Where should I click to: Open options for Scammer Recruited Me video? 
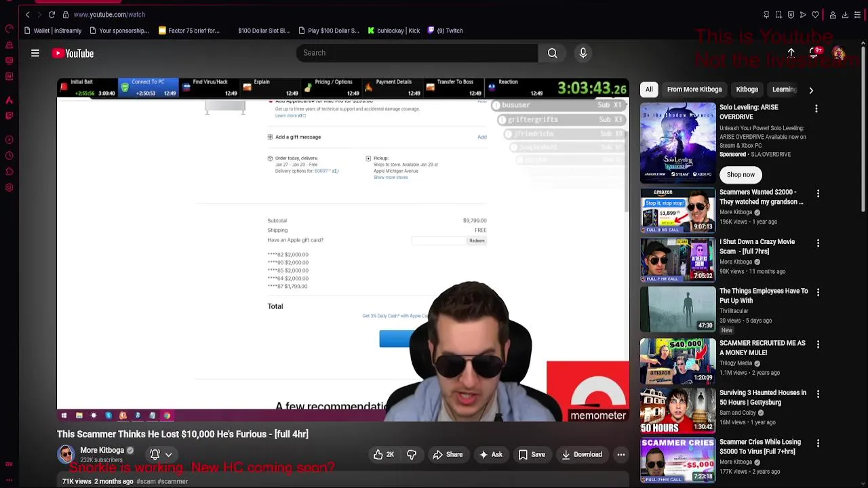[x=818, y=345]
